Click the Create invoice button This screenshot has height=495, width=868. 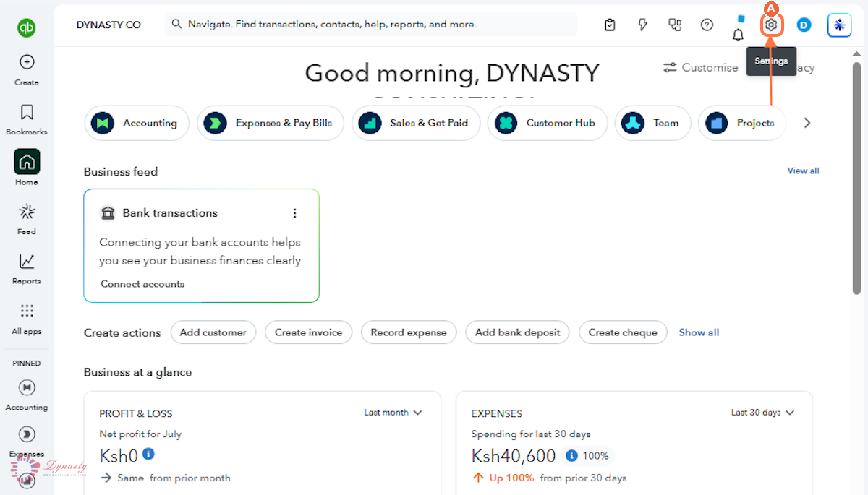click(309, 332)
